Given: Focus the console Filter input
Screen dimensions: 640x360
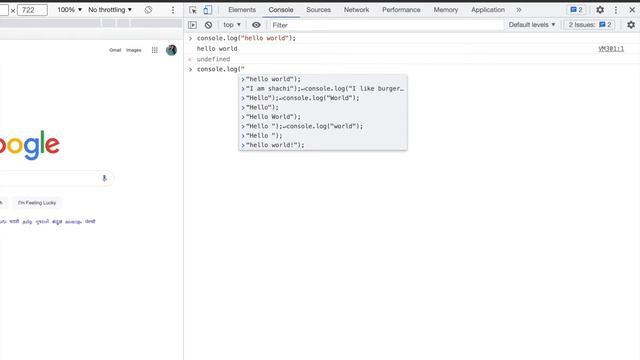Looking at the screenshot, I should coord(386,25).
